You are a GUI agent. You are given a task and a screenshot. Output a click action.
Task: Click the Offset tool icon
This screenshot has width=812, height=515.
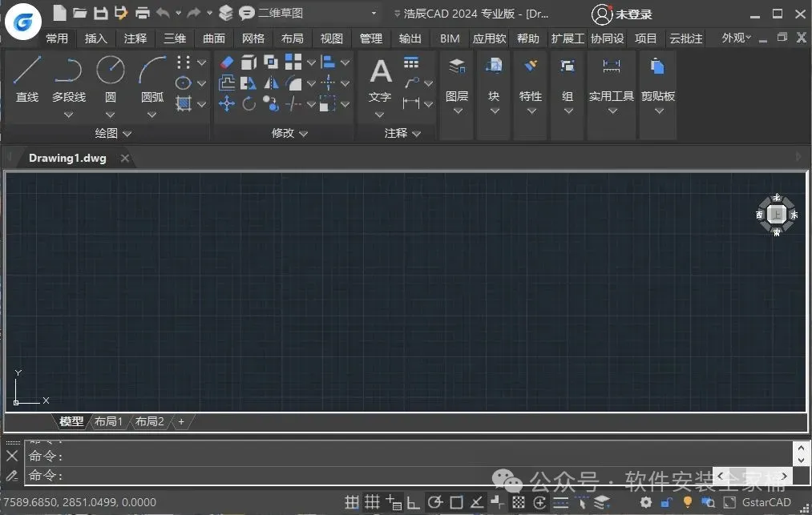[x=227, y=82]
